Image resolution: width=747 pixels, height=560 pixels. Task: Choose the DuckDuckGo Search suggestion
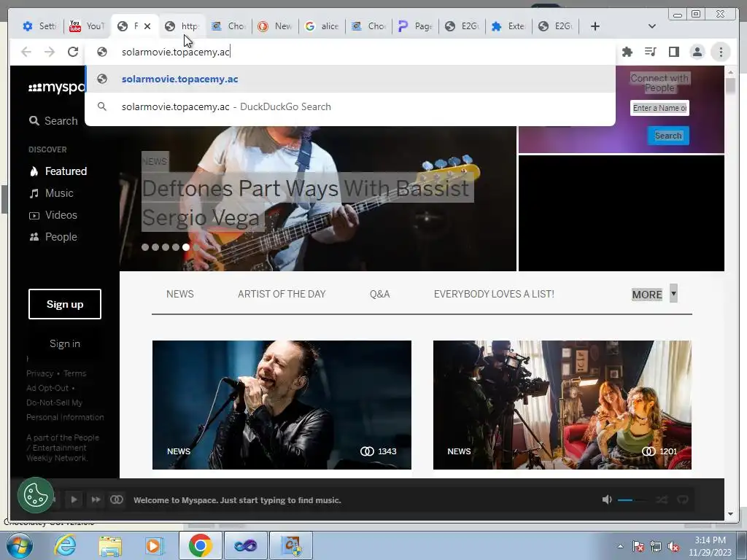tap(350, 106)
